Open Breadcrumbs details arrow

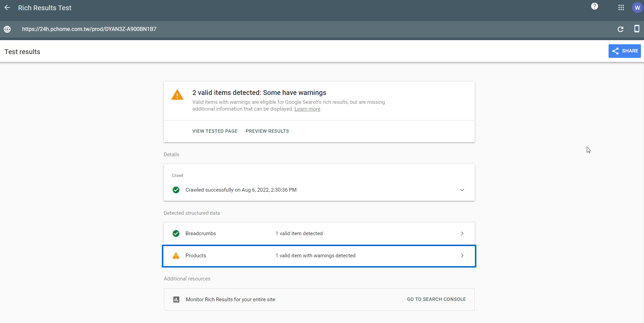(x=462, y=233)
